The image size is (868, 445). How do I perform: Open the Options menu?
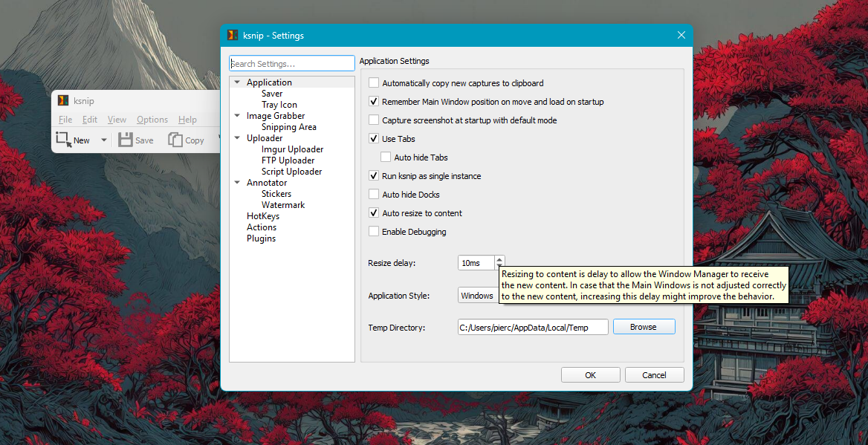pyautogui.click(x=152, y=119)
